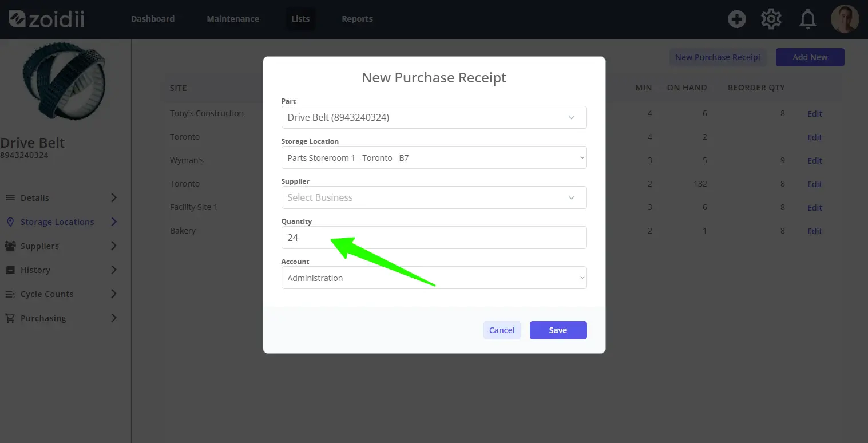Open the Lists menu

tap(300, 19)
